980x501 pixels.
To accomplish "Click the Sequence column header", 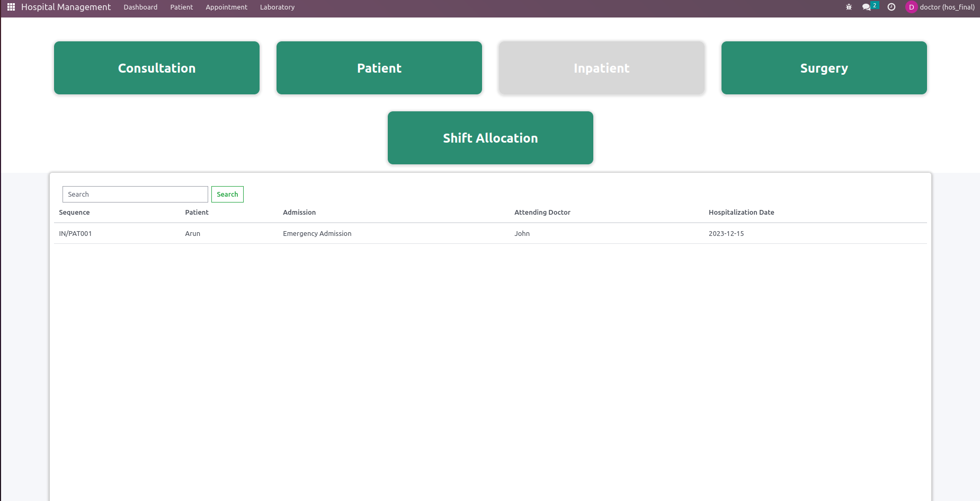I will pos(74,212).
